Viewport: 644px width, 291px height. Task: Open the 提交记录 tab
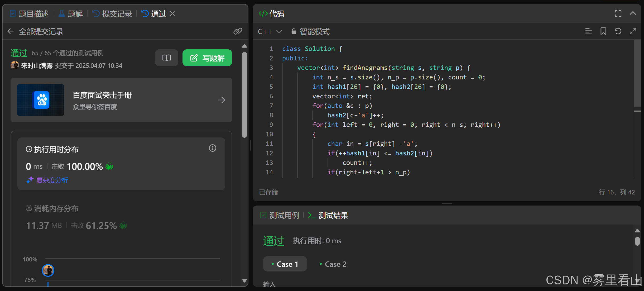(112, 14)
